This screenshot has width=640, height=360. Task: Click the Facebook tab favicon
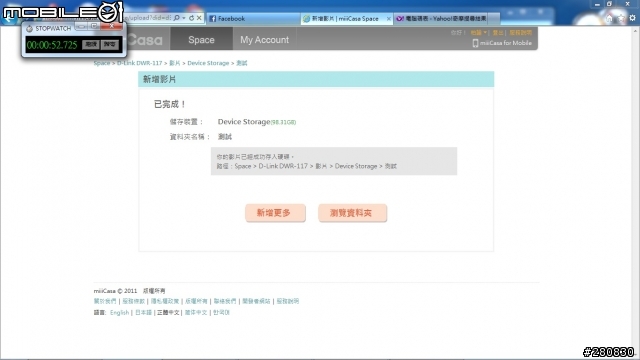coord(212,18)
